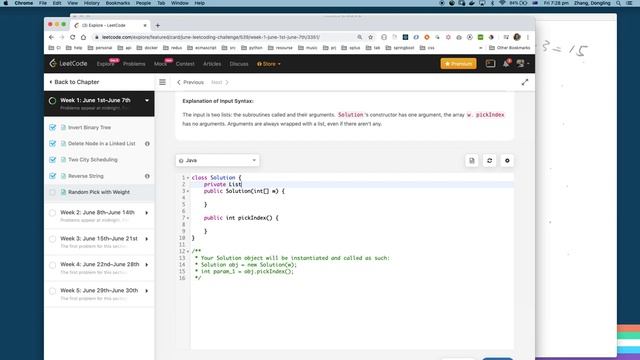
Task: Open Two City Scheduling problem
Action: 93,160
